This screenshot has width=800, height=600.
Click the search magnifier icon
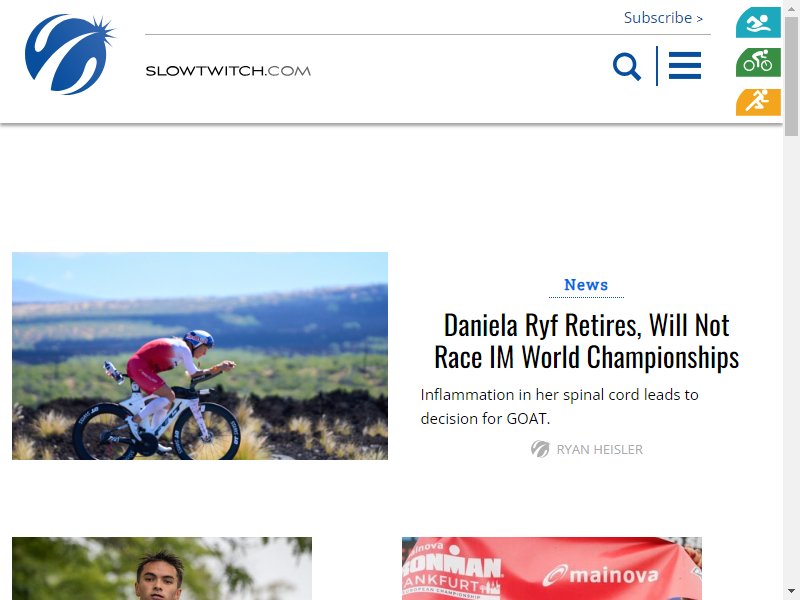[627, 66]
